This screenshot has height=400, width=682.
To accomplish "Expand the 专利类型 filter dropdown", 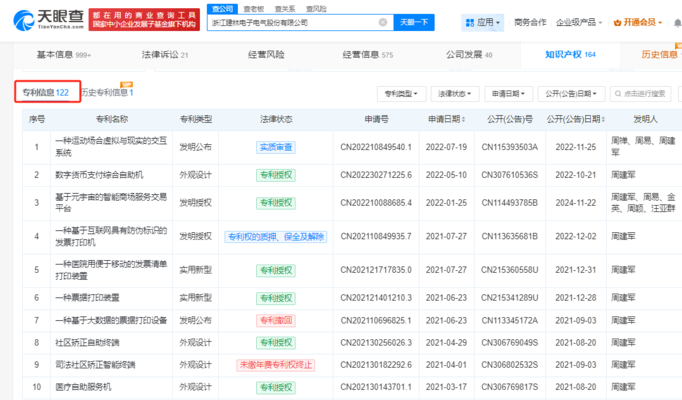I will [x=401, y=93].
